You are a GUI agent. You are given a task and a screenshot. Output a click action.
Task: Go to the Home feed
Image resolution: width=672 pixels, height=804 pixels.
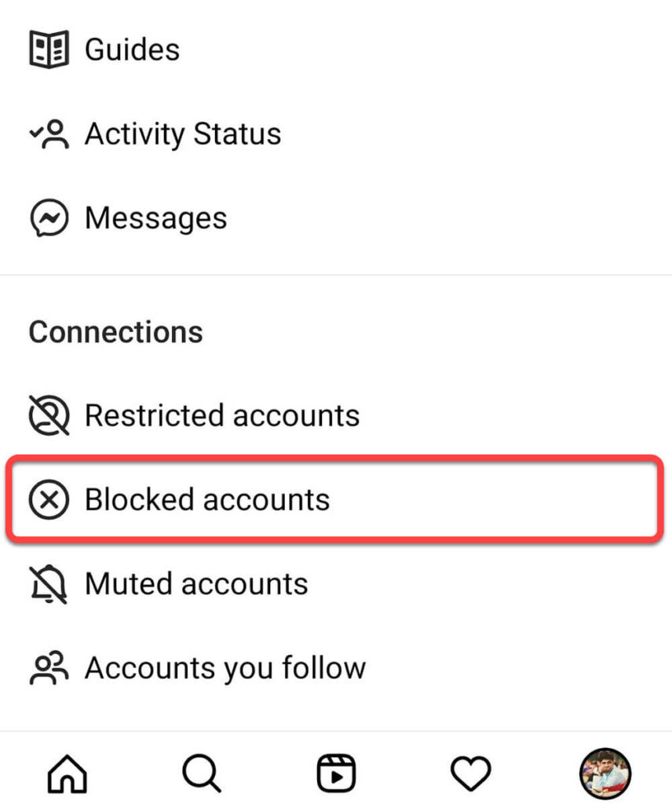(x=68, y=773)
